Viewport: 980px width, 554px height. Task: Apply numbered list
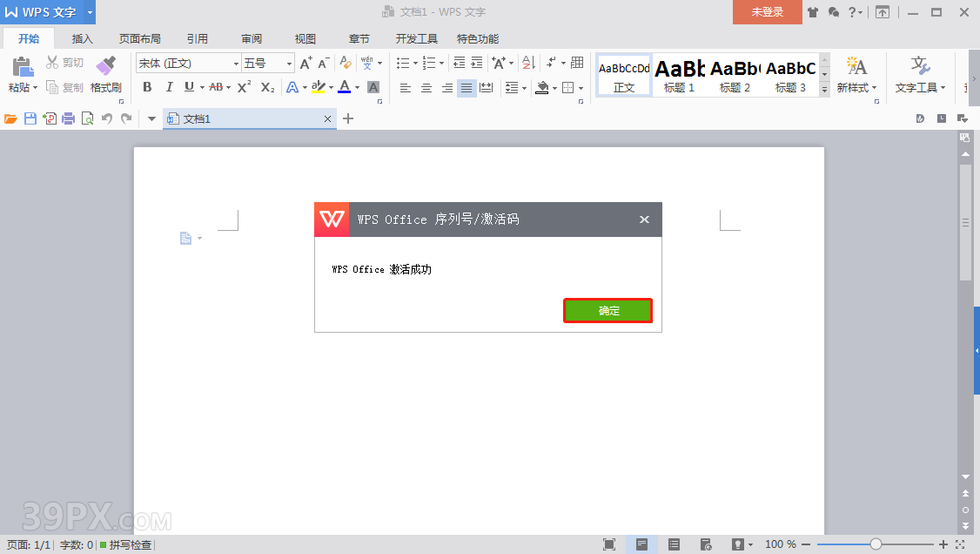tap(429, 64)
